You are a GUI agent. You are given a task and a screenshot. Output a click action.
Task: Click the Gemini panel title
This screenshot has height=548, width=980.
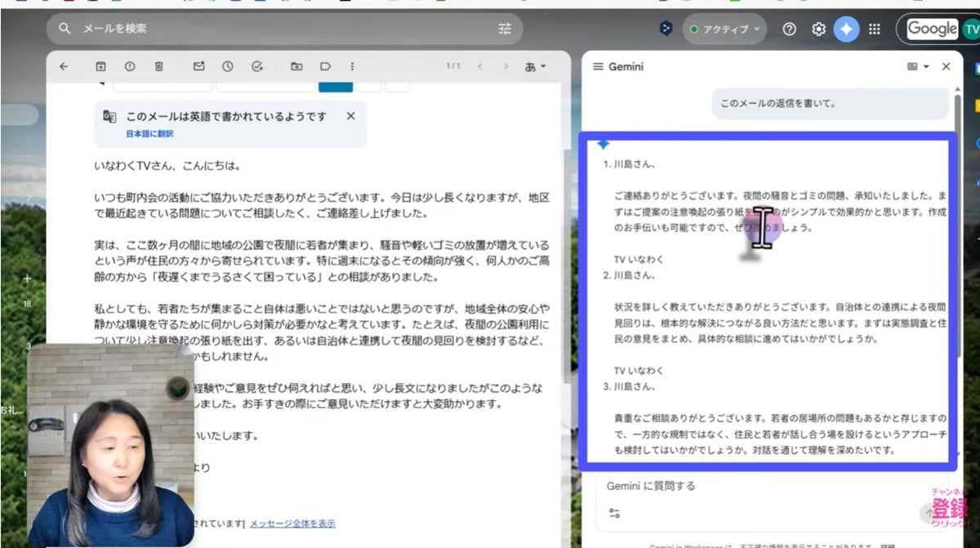tap(626, 67)
